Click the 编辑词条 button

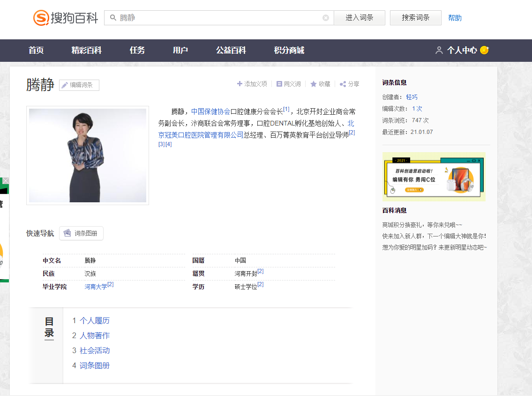(x=79, y=85)
